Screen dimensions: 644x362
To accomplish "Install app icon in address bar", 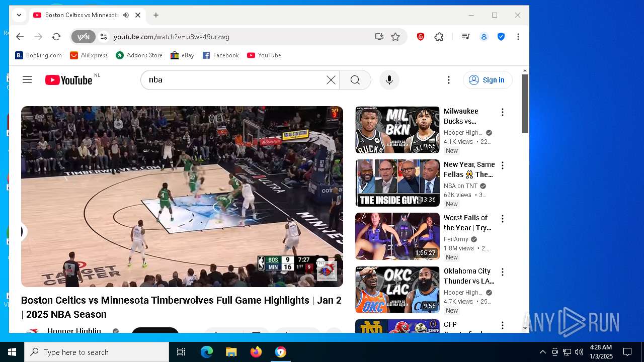I will pos(379,37).
